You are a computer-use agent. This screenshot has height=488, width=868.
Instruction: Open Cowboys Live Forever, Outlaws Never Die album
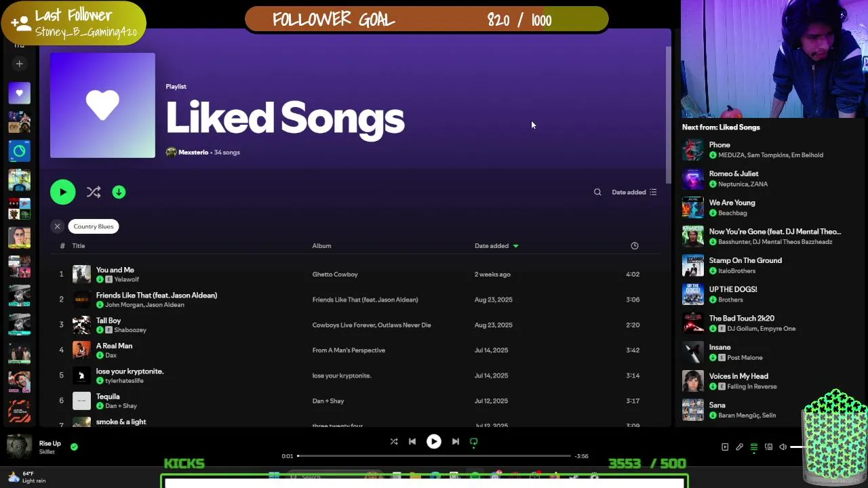pos(372,325)
